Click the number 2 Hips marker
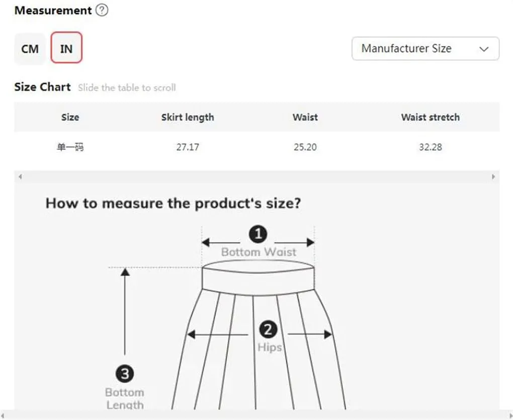This screenshot has height=420, width=513. pos(268,329)
